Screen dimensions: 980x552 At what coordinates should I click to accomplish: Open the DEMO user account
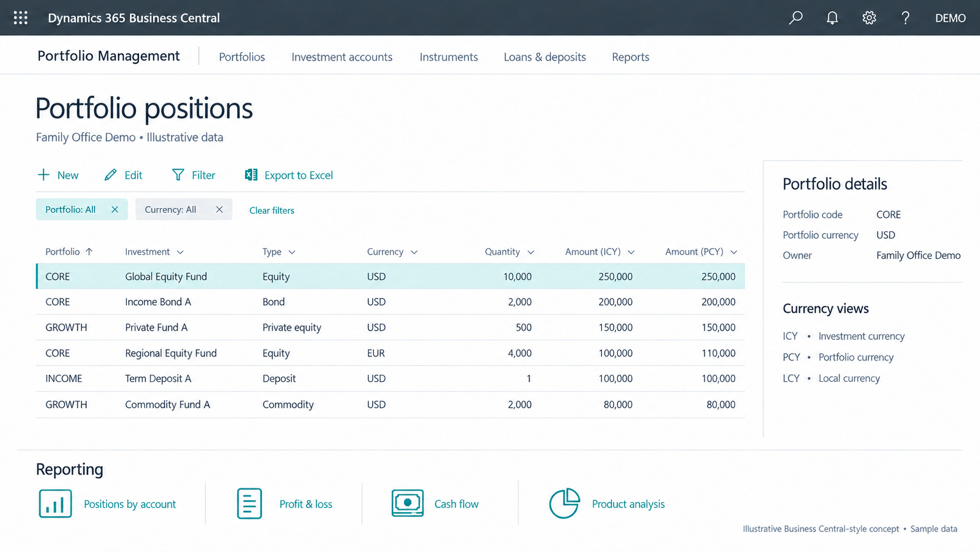tap(950, 18)
